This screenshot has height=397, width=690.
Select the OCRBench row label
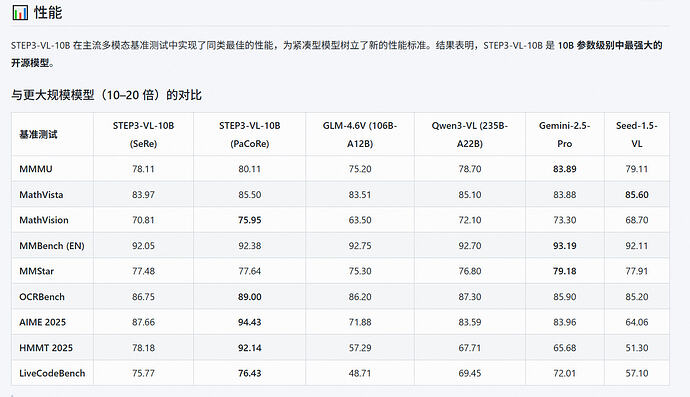42,297
